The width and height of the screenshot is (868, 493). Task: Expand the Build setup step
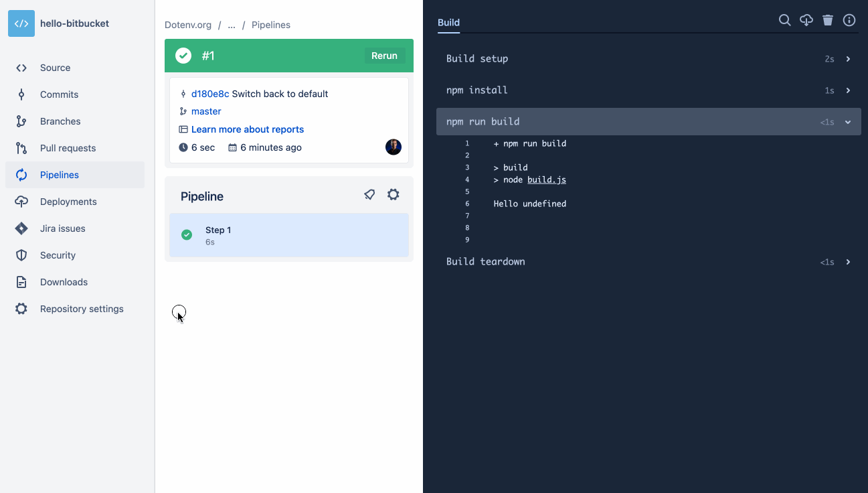coord(848,58)
